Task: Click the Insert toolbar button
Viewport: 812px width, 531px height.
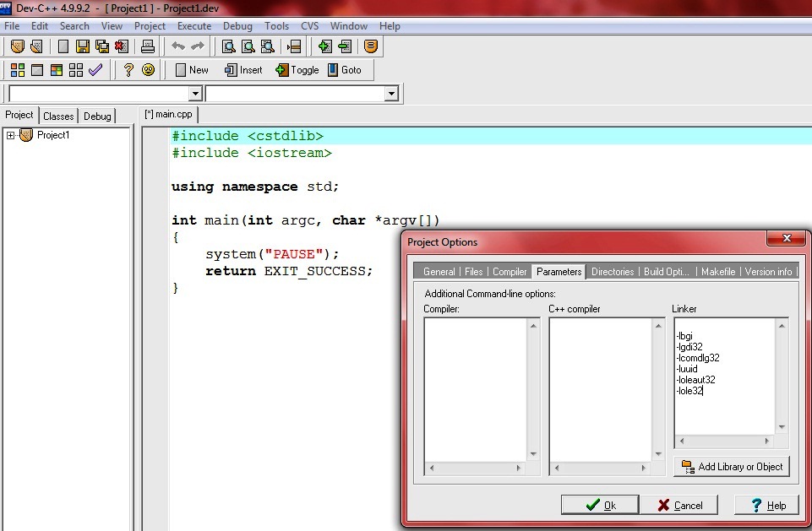Action: click(x=243, y=70)
